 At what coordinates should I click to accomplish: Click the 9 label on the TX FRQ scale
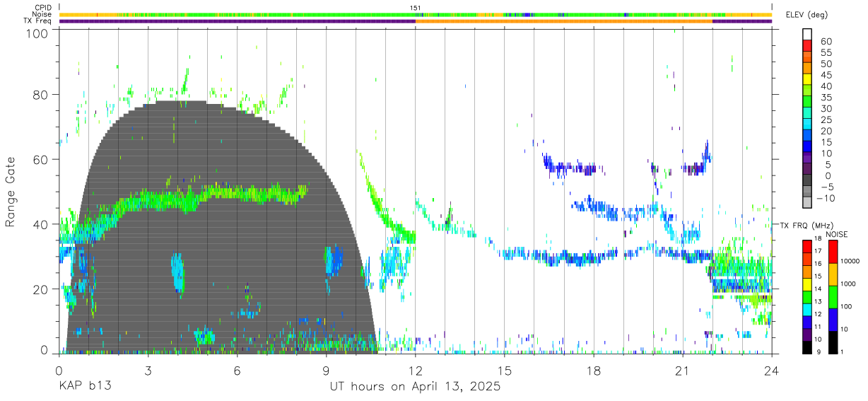[819, 352]
